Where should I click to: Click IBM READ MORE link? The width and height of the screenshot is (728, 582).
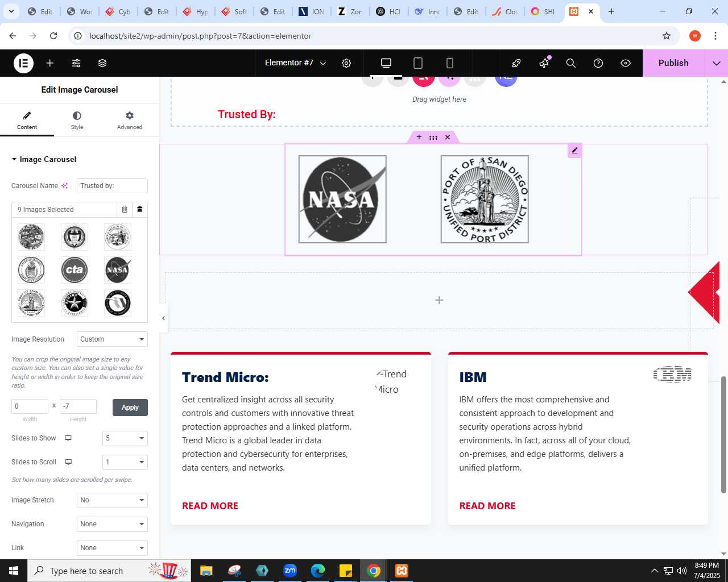tap(487, 506)
